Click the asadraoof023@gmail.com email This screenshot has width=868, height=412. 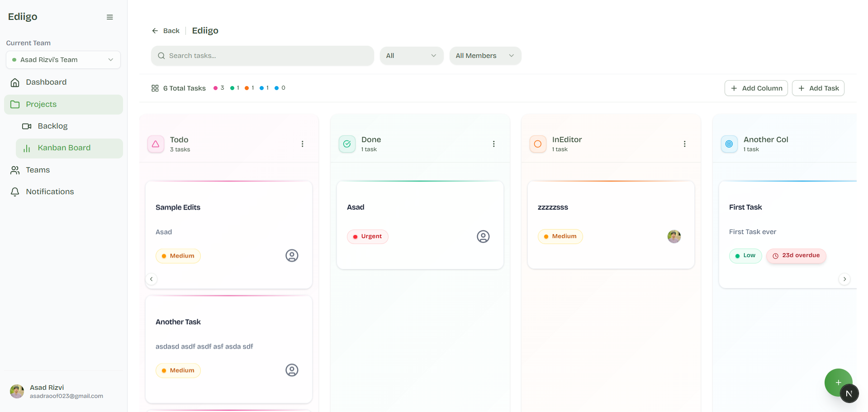[66, 396]
